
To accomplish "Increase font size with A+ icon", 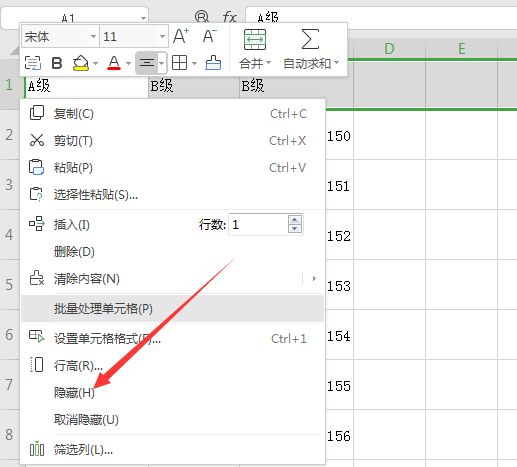I will [x=181, y=36].
